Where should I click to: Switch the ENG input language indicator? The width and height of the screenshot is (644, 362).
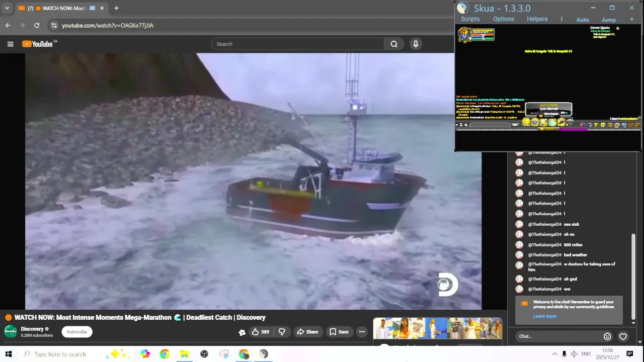[586, 354]
